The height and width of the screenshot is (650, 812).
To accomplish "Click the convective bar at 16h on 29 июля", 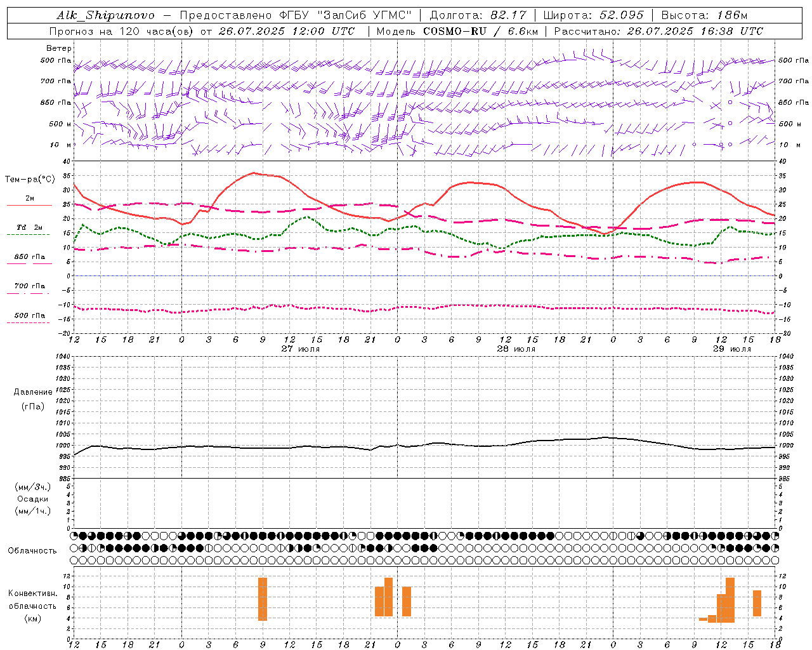I will click(x=757, y=604).
